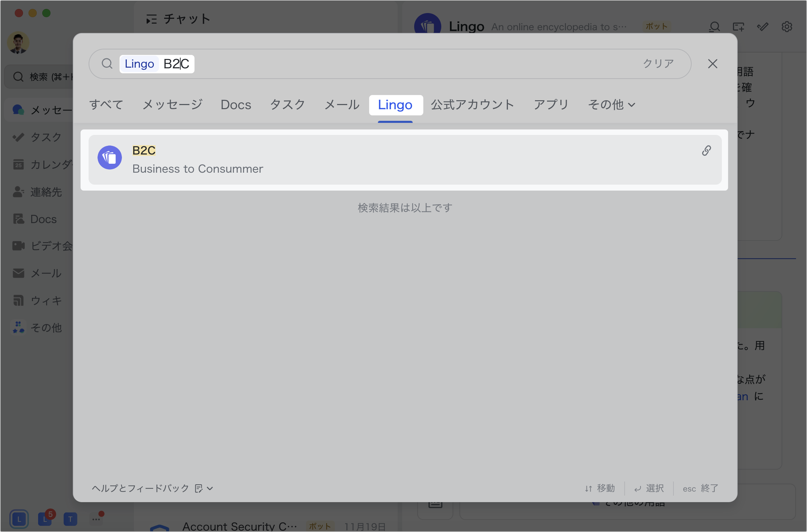Close the search dialog with X icon
Viewport: 807px width, 532px height.
(713, 64)
